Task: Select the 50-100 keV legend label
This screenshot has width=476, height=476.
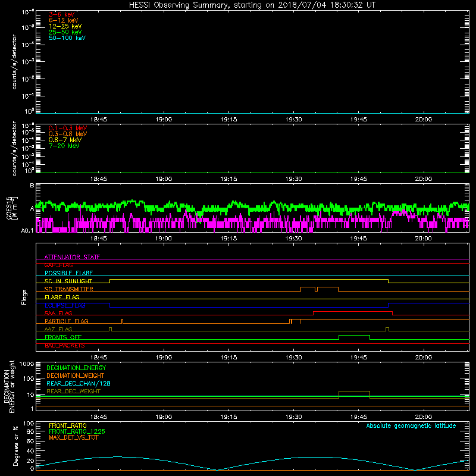Action: coord(67,38)
